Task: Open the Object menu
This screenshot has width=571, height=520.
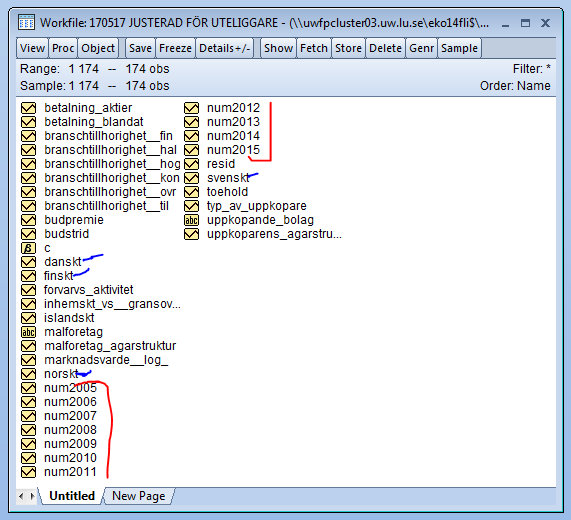Action: click(98, 48)
